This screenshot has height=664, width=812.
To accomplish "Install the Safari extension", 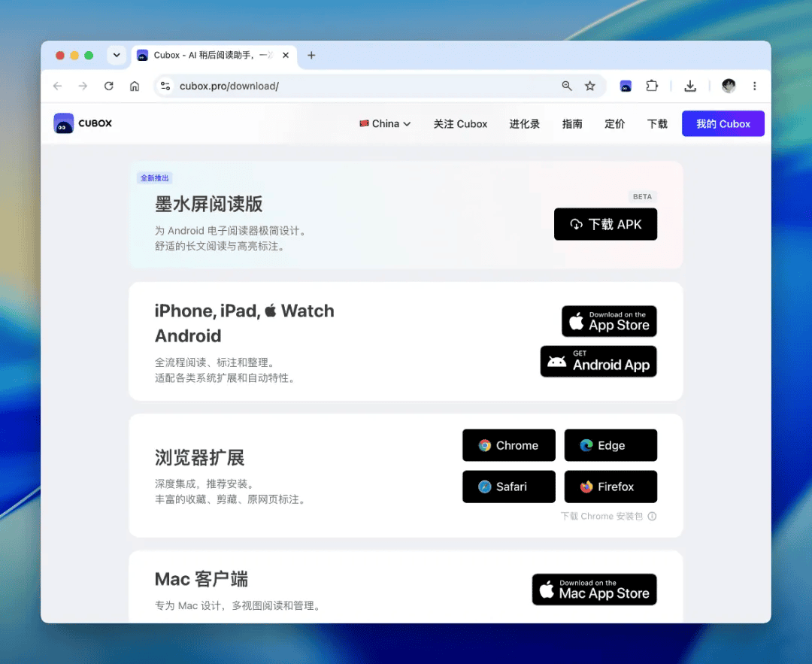I will (x=509, y=487).
